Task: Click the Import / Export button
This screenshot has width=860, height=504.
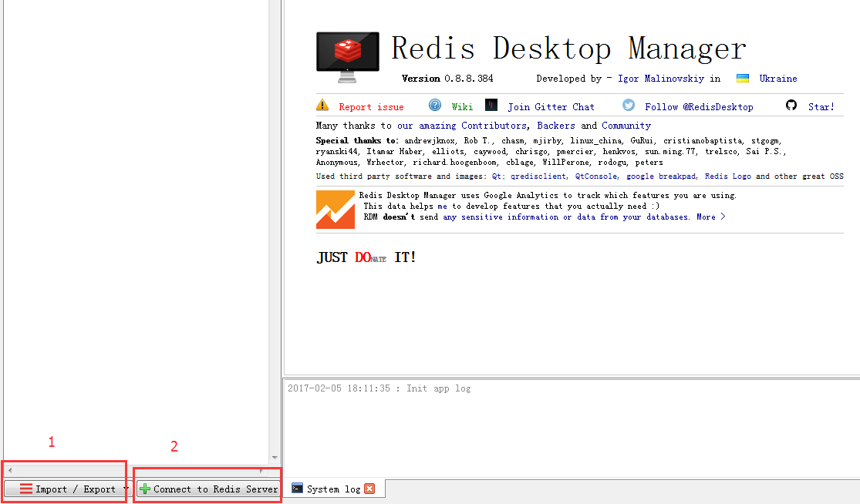Action: (x=67, y=489)
